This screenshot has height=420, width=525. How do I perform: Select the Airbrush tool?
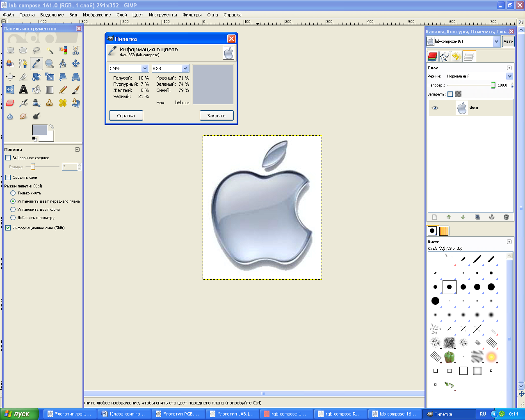pyautogui.click(x=23, y=103)
